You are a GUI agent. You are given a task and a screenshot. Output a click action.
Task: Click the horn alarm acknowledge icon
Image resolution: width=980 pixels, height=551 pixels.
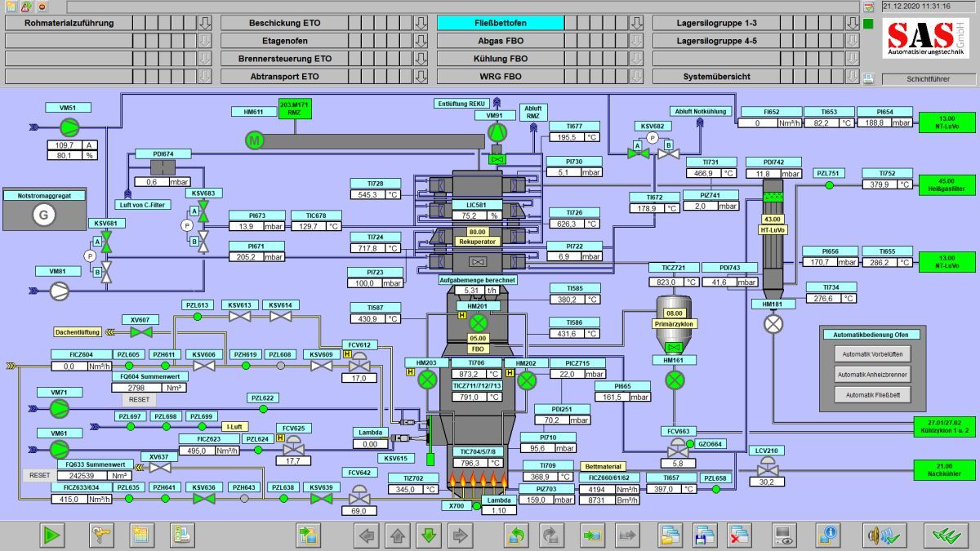885,535
